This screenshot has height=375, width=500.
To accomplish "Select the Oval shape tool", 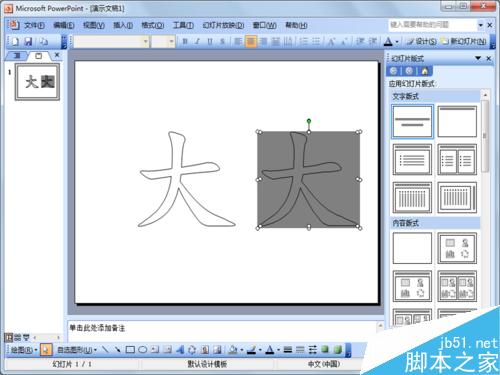I will click(142, 350).
